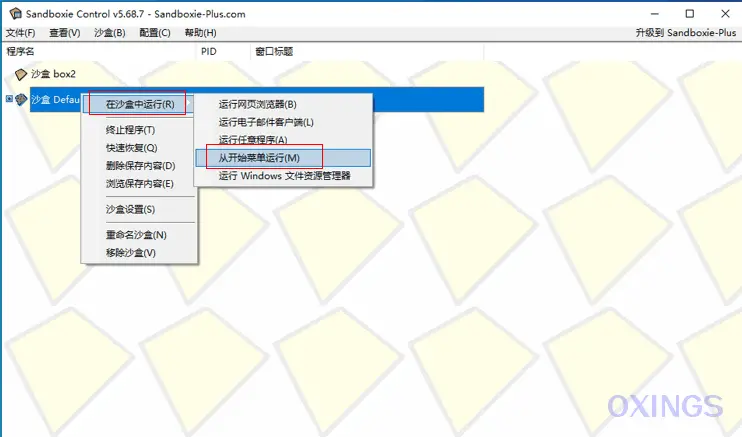This screenshot has width=742, height=437.
Task: Close the Sandboxie Control window
Action: [725, 14]
